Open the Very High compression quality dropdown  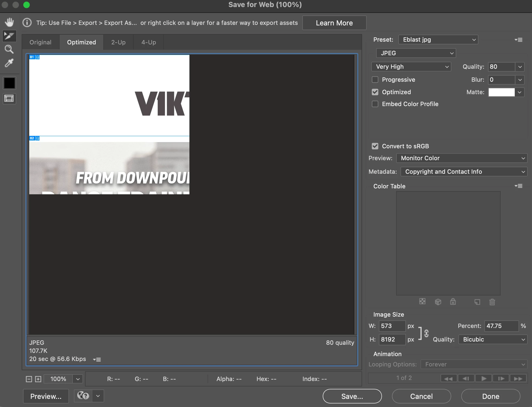411,67
